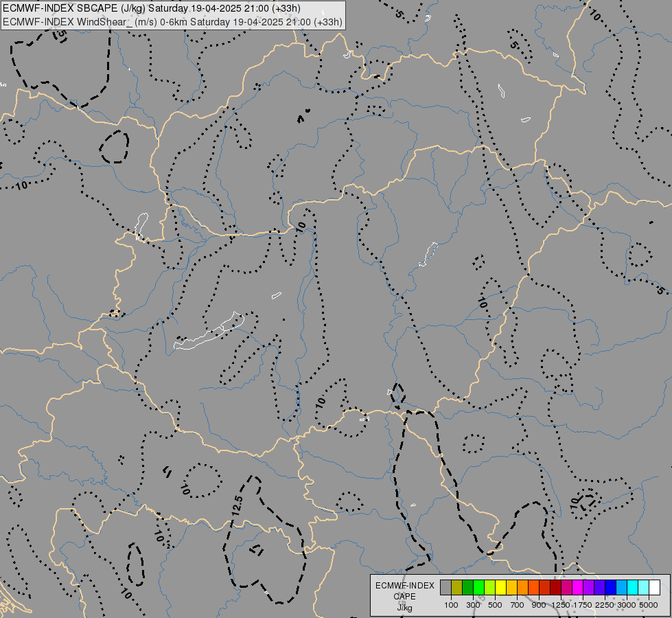Viewport: 672px width, 618px height.
Task: Select the amber swatch left of 700 tick
Action: click(511, 588)
